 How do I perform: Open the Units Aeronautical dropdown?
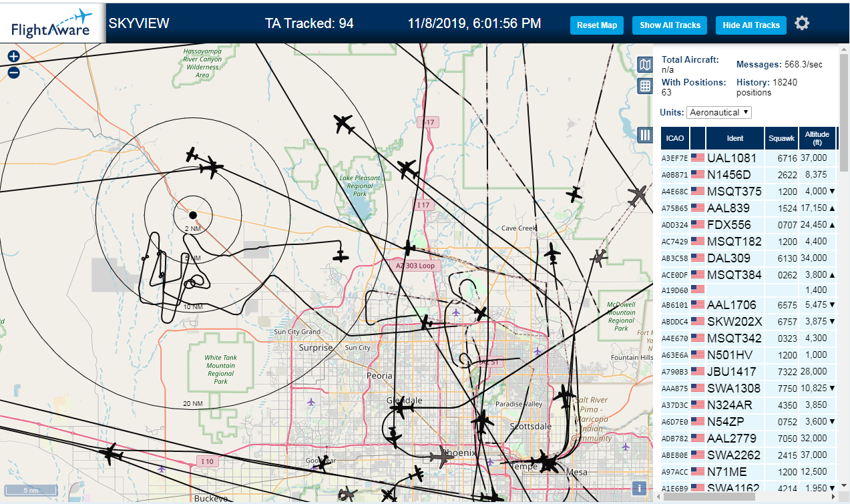point(720,112)
